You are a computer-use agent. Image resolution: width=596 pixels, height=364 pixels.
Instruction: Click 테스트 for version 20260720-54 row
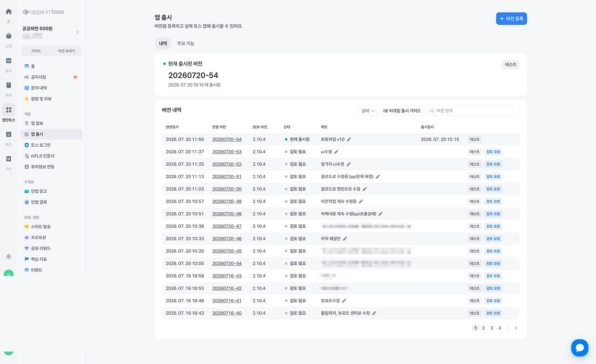tap(474, 139)
